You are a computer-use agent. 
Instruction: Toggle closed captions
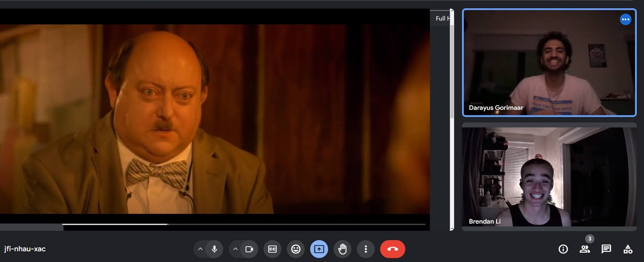tap(272, 249)
